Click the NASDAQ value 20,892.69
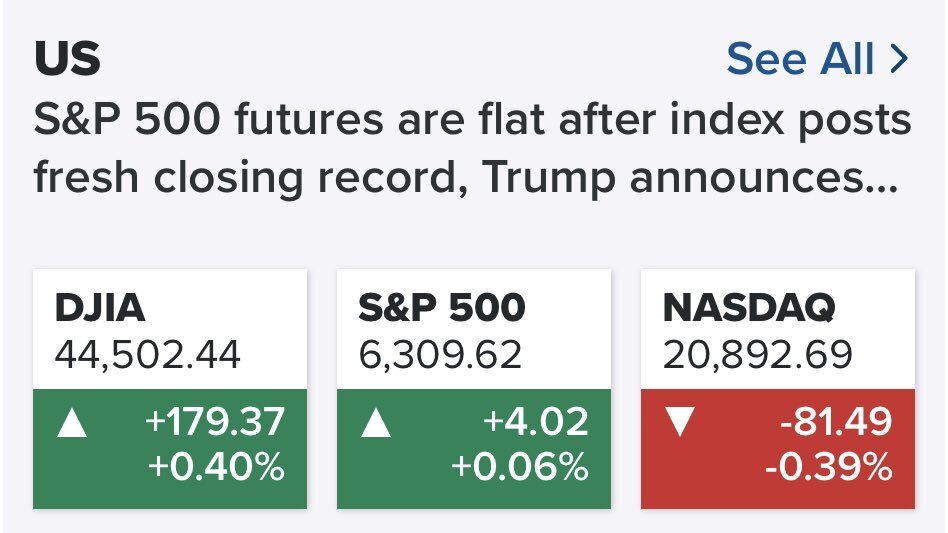 click(x=756, y=353)
